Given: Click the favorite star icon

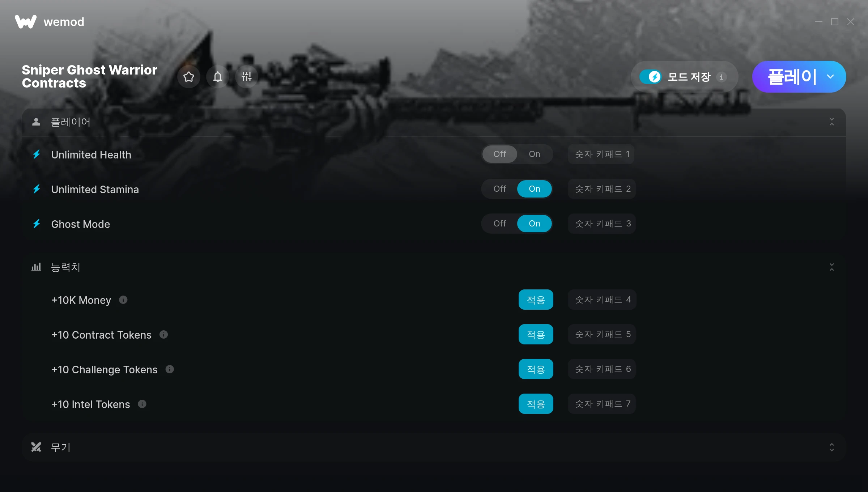Looking at the screenshot, I should [x=189, y=77].
